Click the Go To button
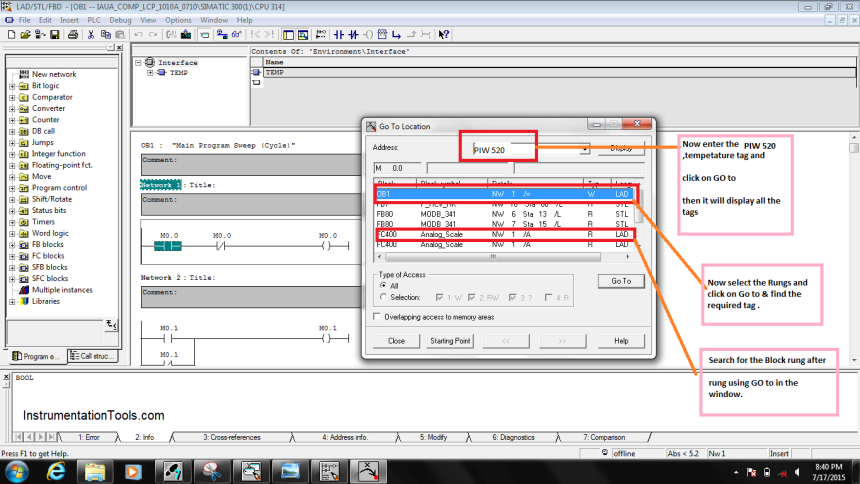Viewport: 860px width, 484px height. (621, 281)
